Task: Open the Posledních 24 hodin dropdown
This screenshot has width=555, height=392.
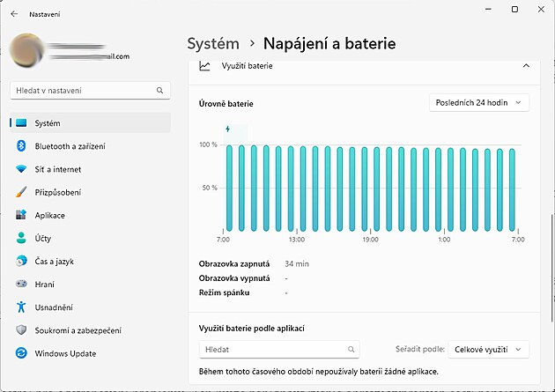Action: point(479,103)
